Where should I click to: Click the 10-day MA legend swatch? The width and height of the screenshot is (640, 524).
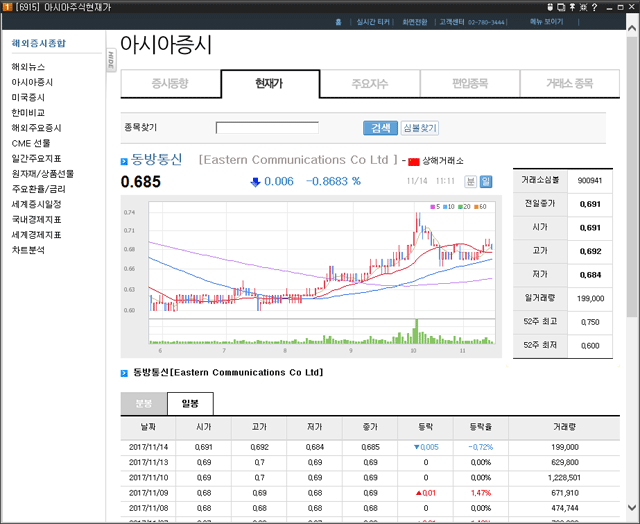point(445,207)
